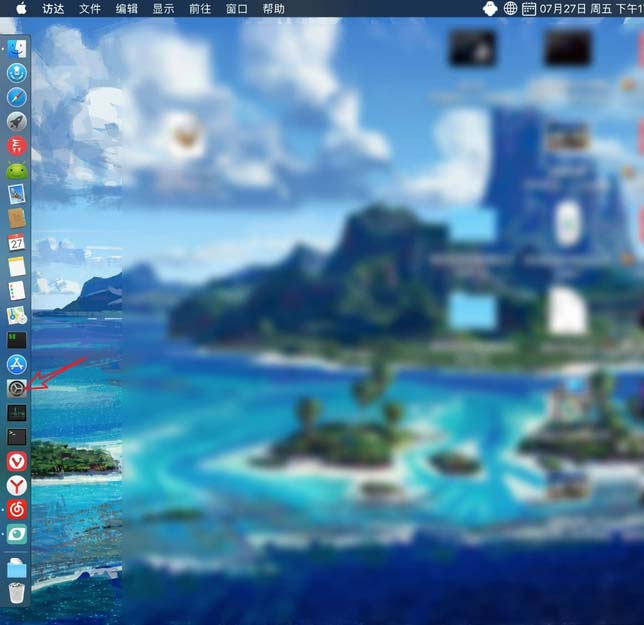
Task: Open NetEase Music red swirl icon
Action: 17,510
